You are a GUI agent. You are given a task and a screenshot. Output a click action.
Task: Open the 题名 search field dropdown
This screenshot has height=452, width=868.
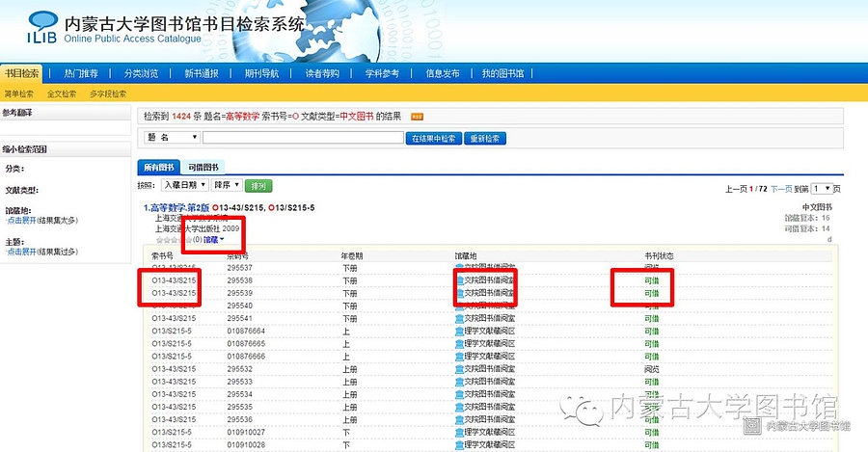(x=171, y=138)
